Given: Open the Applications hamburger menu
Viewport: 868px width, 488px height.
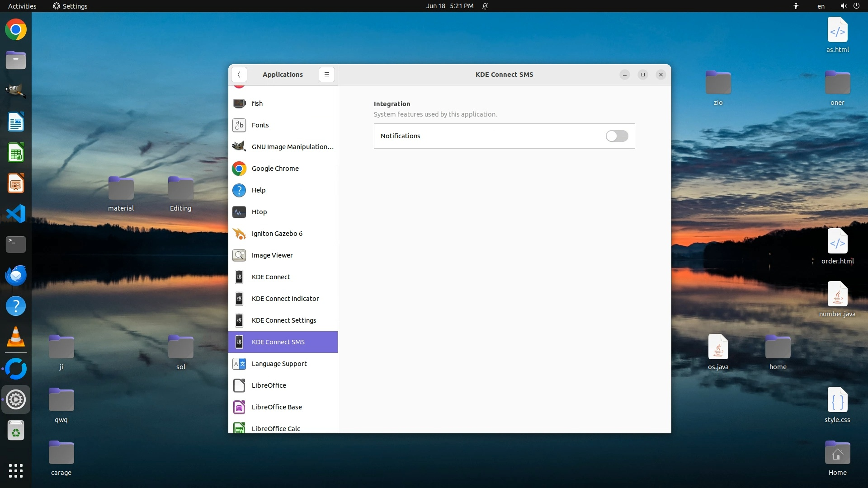Looking at the screenshot, I should click(x=326, y=75).
